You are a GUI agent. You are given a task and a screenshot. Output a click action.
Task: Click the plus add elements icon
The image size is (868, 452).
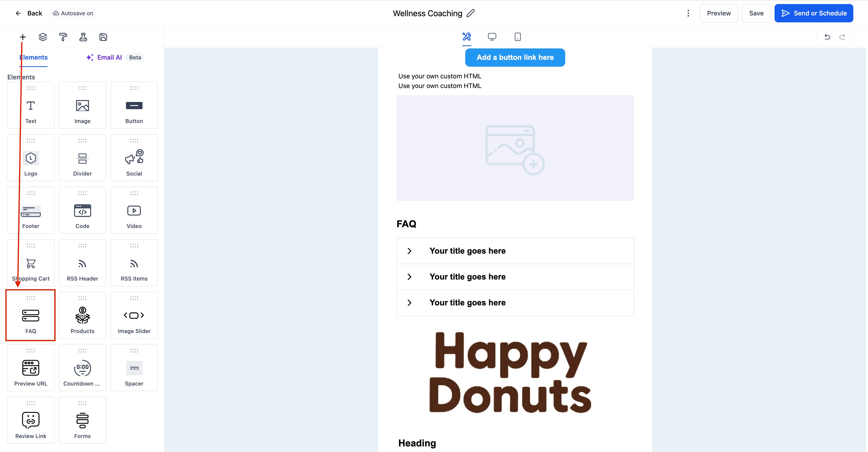tap(23, 37)
